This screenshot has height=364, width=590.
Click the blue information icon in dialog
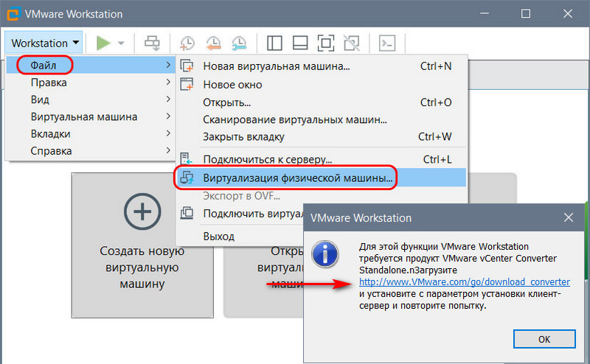(x=325, y=254)
